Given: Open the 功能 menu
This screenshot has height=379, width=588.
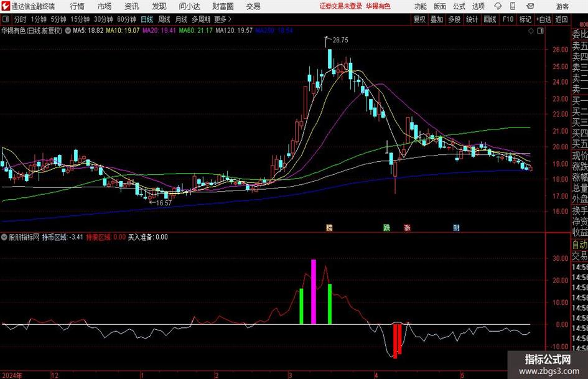Looking at the screenshot, I should click(x=421, y=6).
